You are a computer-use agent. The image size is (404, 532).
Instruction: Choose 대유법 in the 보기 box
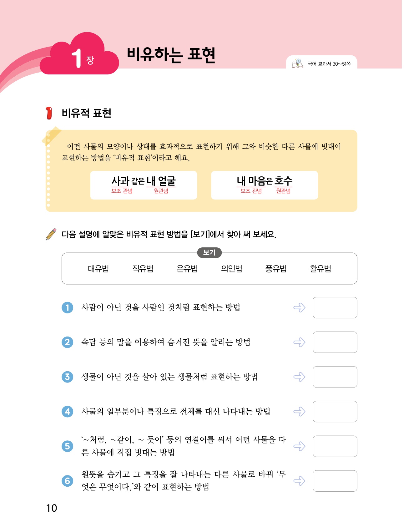click(98, 269)
